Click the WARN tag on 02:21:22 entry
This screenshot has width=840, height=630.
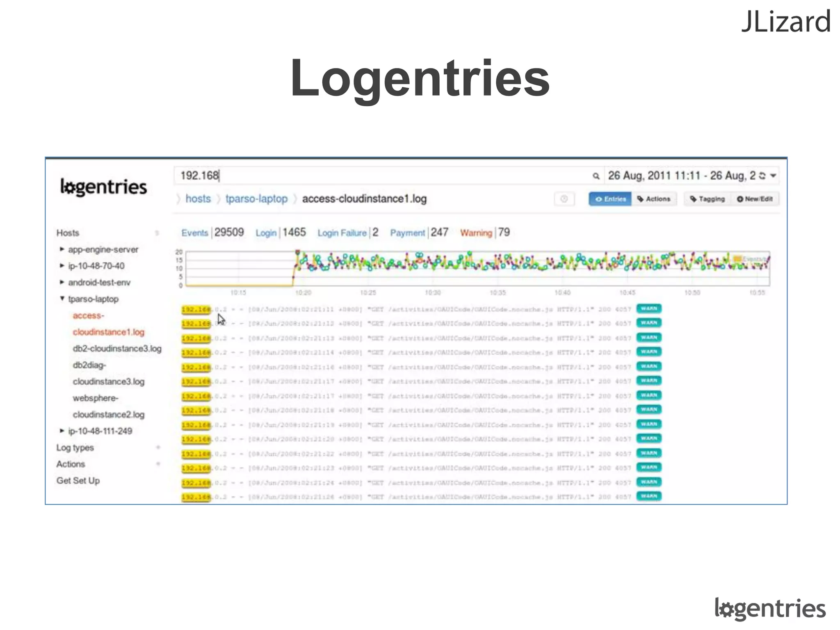pos(649,453)
